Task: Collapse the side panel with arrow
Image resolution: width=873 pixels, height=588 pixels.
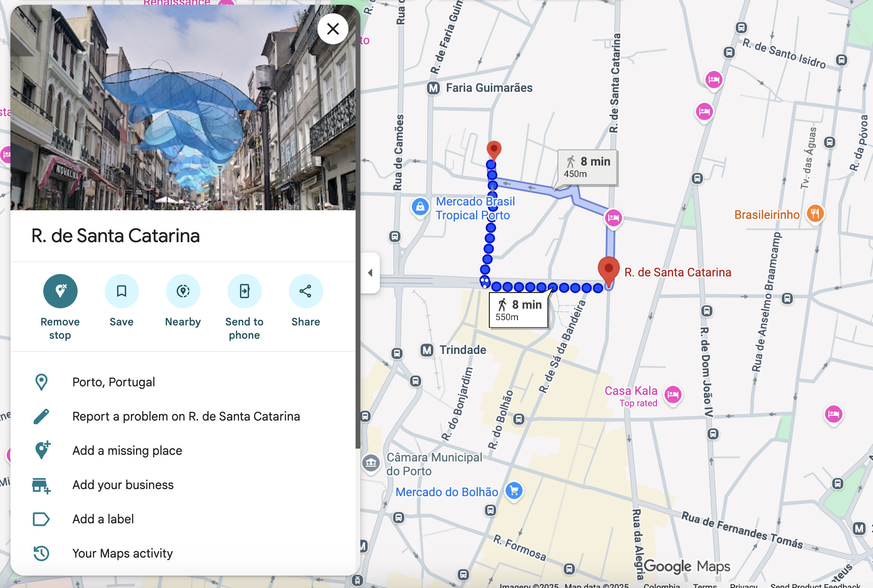Action: point(370,273)
